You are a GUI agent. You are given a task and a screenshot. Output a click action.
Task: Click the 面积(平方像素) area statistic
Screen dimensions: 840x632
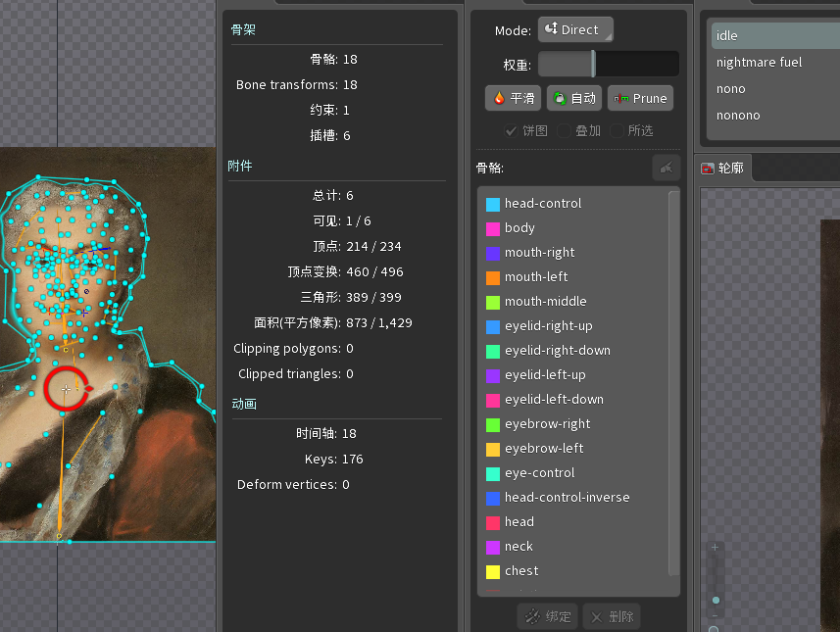click(x=333, y=323)
